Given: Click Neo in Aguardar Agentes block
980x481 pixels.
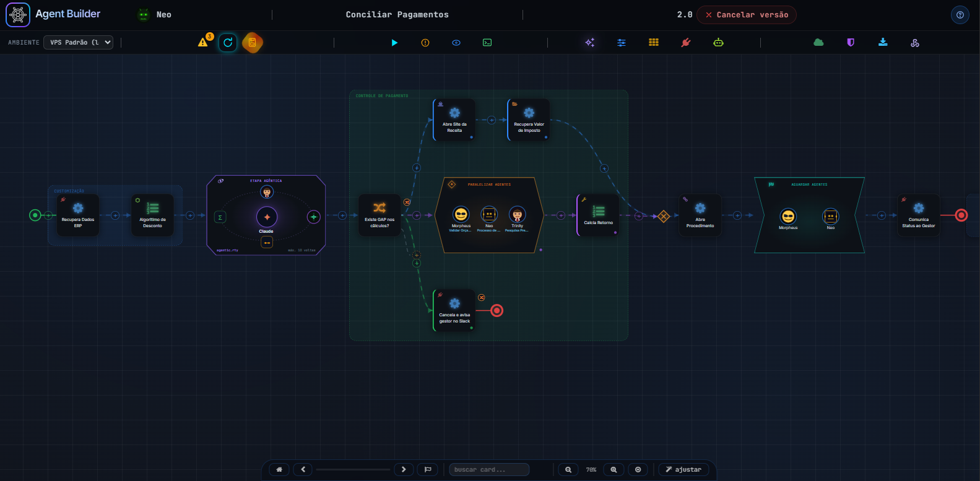Looking at the screenshot, I should (831, 217).
